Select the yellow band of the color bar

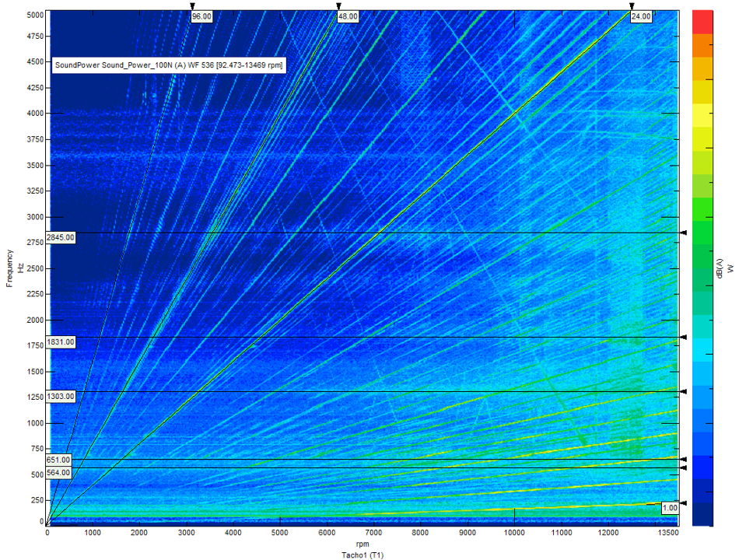coord(702,117)
